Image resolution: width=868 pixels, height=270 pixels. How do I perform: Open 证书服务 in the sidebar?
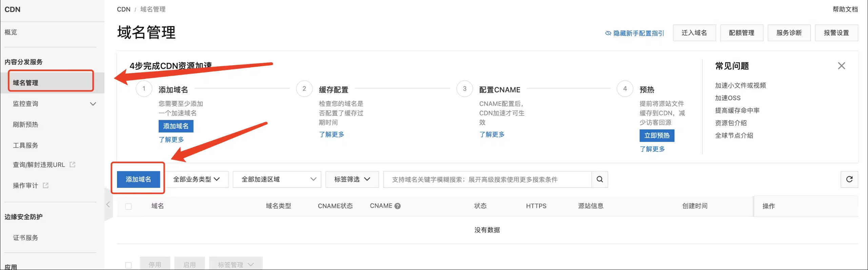[x=25, y=238]
